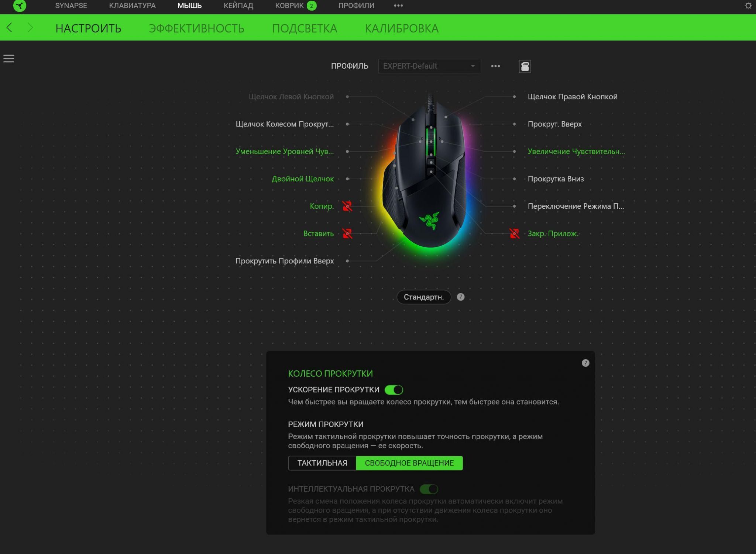Toggle Интеллектуальная прокрутка switch
The image size is (756, 554).
429,489
